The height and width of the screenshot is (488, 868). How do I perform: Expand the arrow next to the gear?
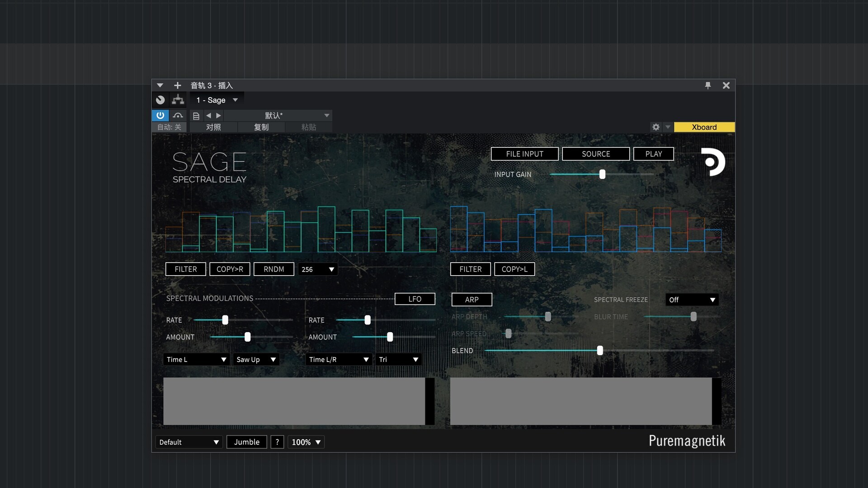(668, 127)
